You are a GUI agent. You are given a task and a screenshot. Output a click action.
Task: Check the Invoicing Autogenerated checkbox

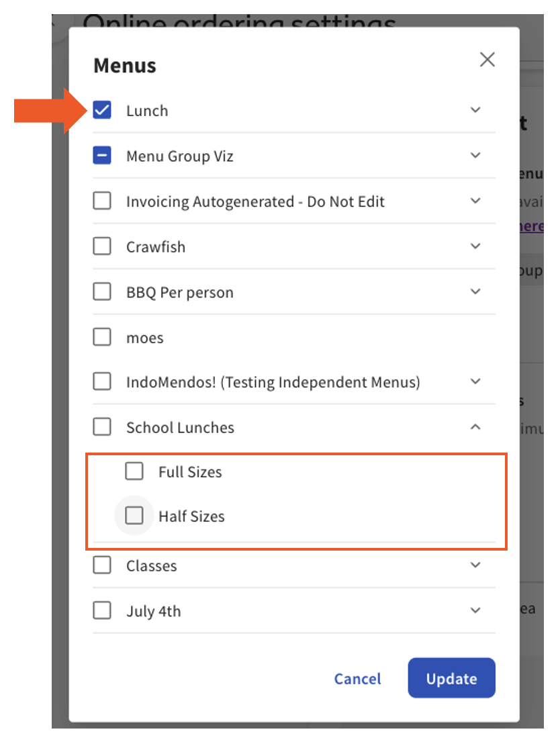point(102,201)
